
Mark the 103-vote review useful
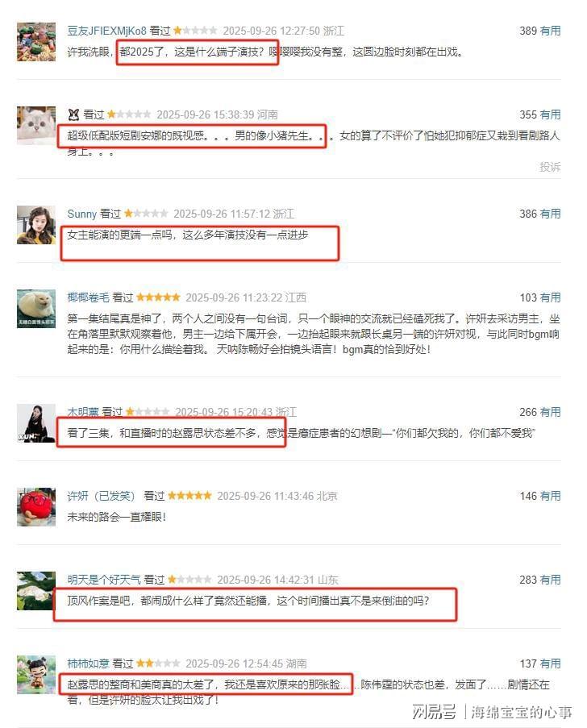[x=550, y=297]
